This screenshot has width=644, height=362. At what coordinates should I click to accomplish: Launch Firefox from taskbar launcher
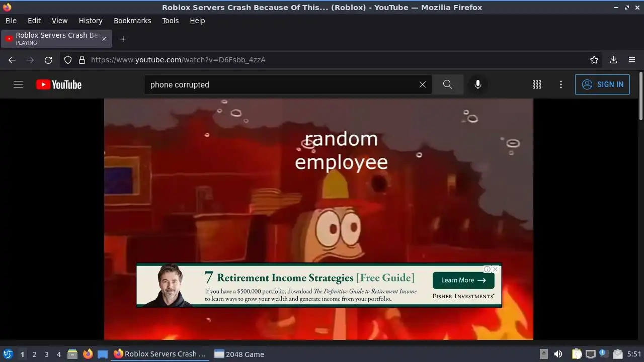click(88, 354)
